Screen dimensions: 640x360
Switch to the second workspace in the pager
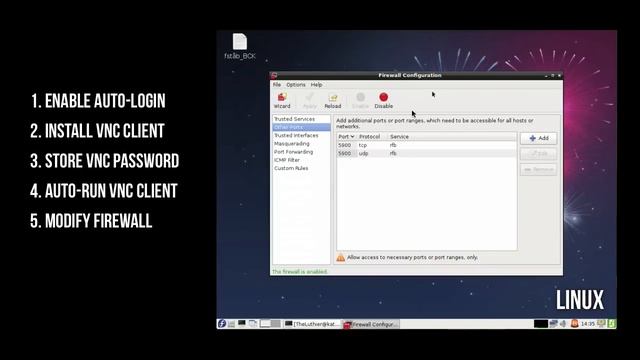point(276,324)
